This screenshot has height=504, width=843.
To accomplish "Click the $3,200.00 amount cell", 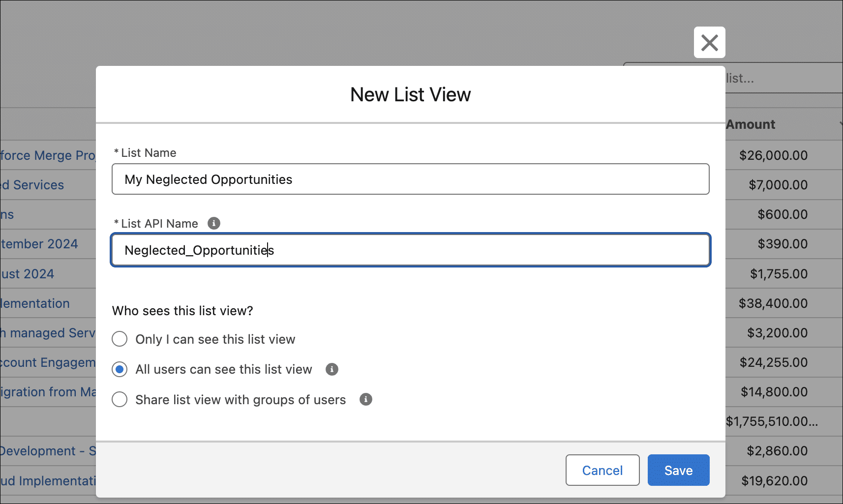I will click(777, 333).
